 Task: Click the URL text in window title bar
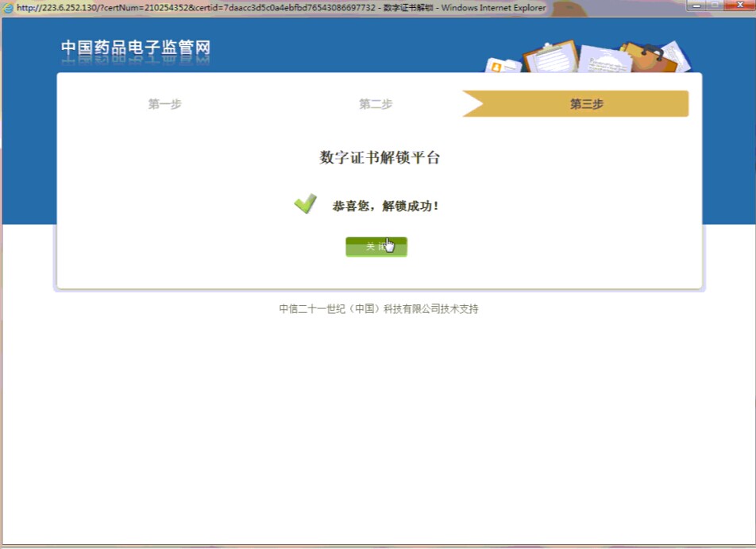195,8
